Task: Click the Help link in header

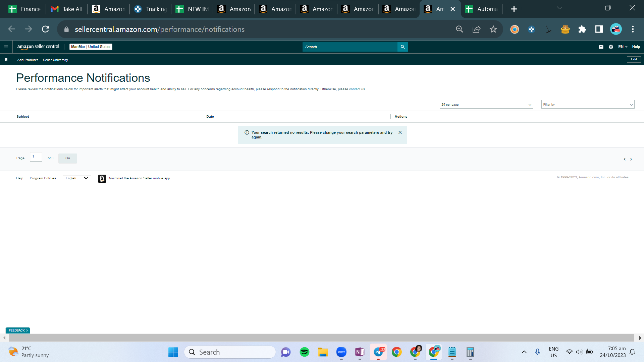Action: click(636, 47)
